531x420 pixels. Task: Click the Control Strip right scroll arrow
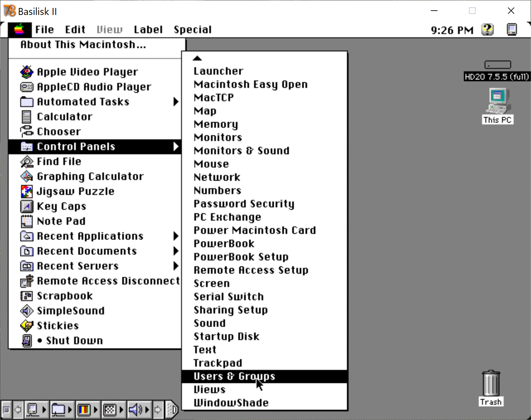pos(158,410)
